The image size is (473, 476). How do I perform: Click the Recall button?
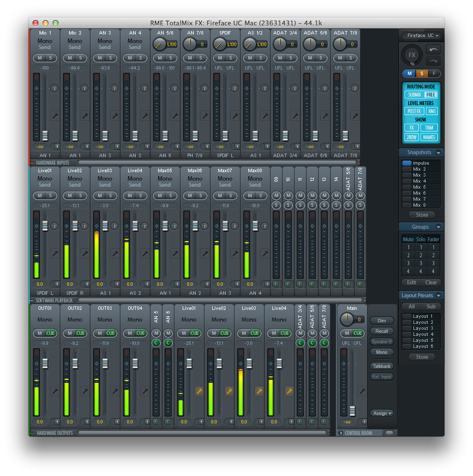coord(381,331)
